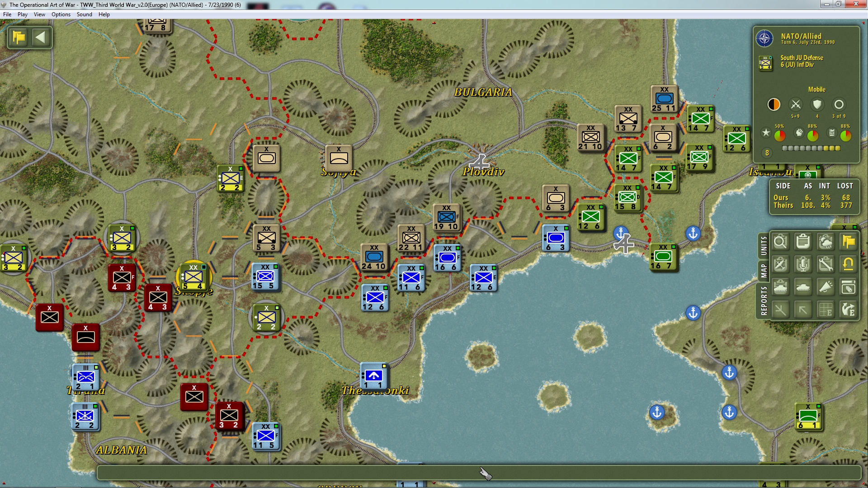Click the shield defense strength icon
The image size is (868, 488).
[x=817, y=104]
